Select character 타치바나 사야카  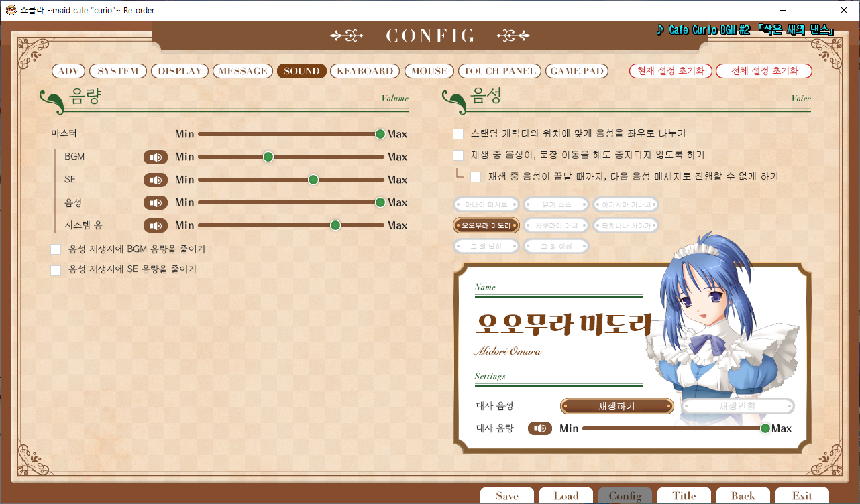(626, 225)
